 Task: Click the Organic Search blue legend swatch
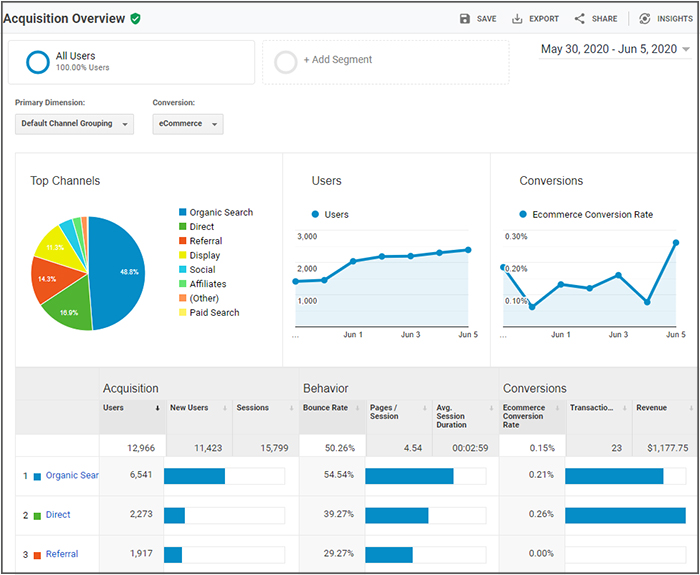[182, 212]
